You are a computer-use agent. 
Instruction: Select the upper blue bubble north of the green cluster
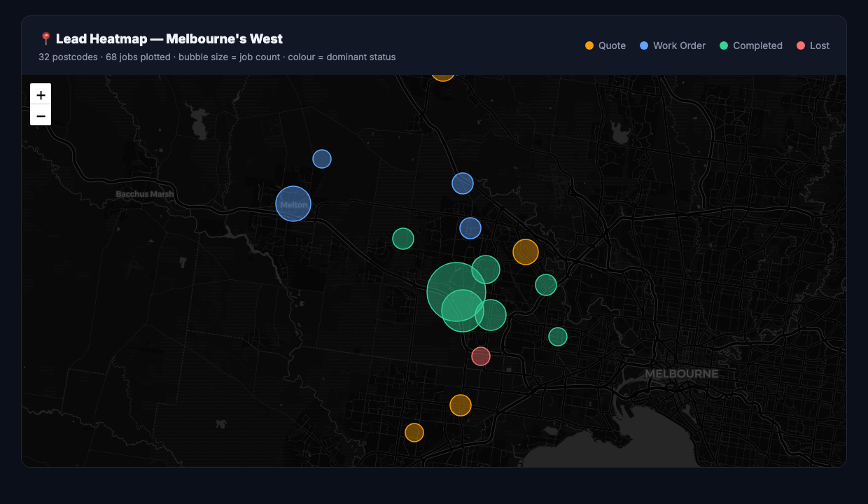coord(463,183)
